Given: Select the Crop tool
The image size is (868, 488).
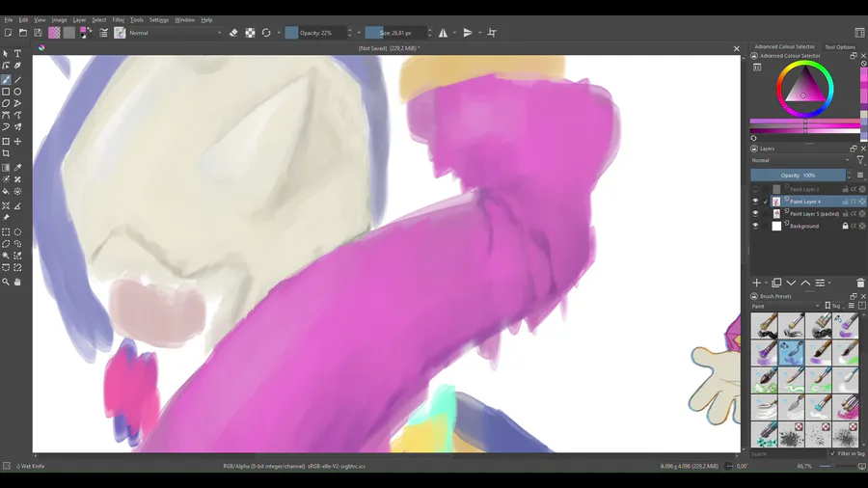Looking at the screenshot, I should (x=6, y=153).
